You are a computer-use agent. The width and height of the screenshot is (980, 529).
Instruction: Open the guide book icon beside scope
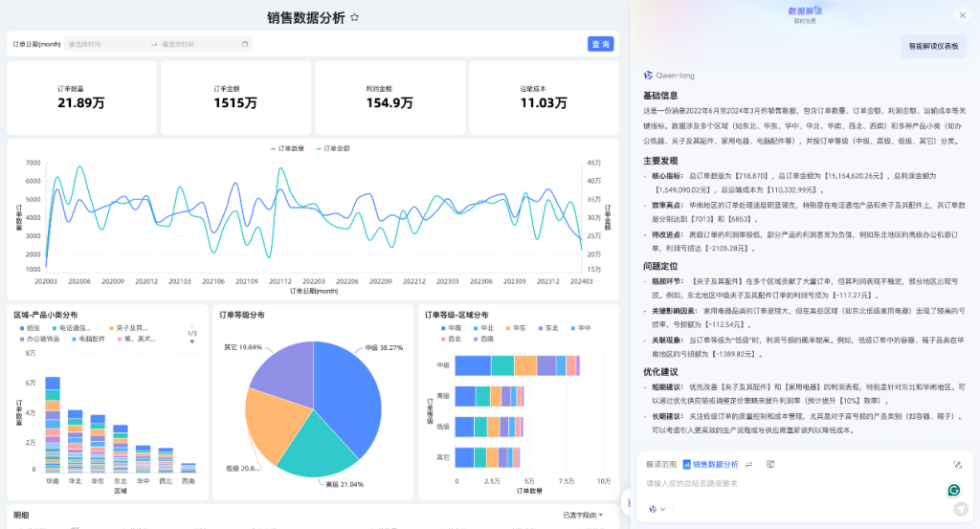click(770, 464)
